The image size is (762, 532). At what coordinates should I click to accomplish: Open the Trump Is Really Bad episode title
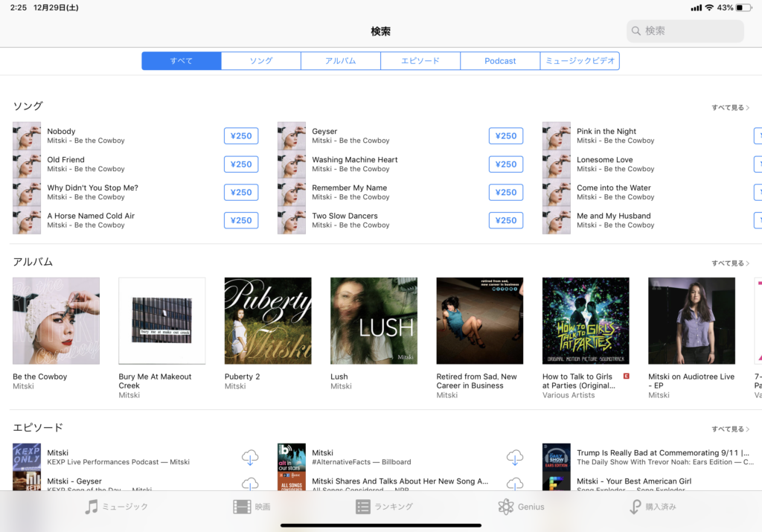tap(663, 453)
